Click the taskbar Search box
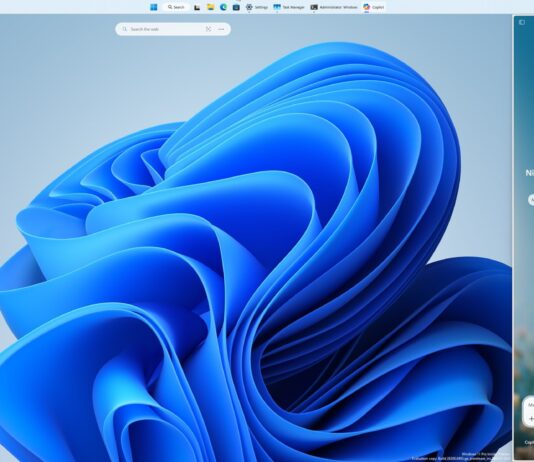534x462 pixels. tap(176, 7)
